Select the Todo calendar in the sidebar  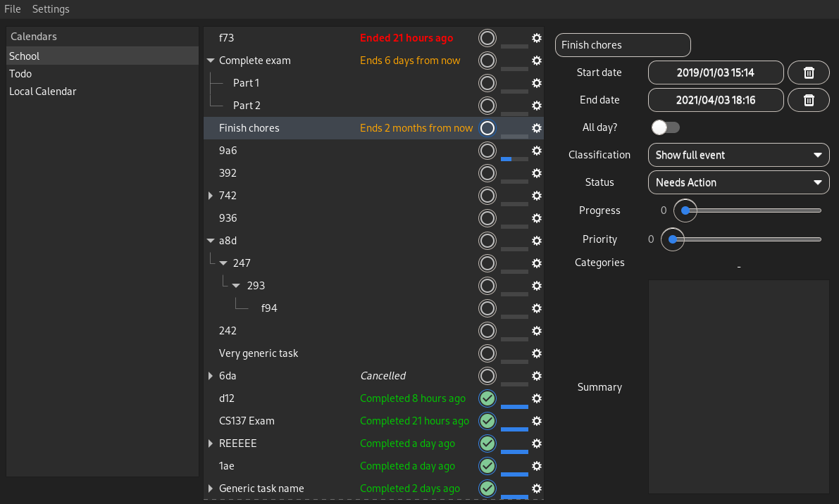tap(20, 73)
